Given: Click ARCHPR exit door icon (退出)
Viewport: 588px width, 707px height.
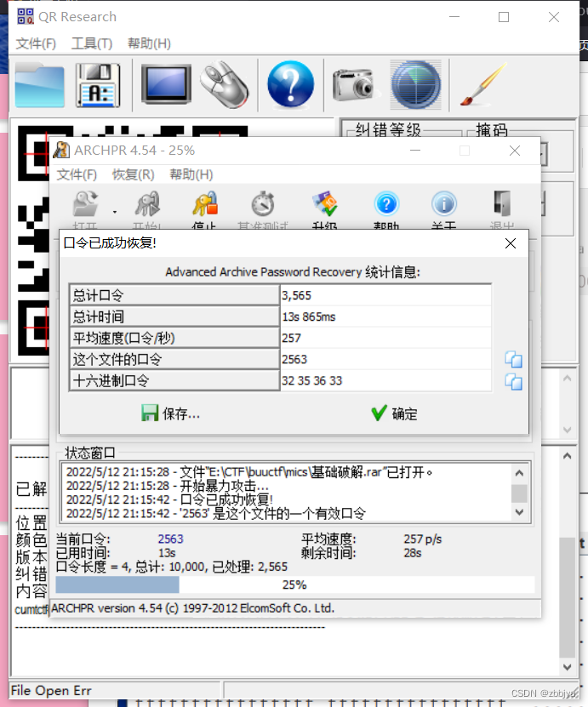Looking at the screenshot, I should coord(502,209).
